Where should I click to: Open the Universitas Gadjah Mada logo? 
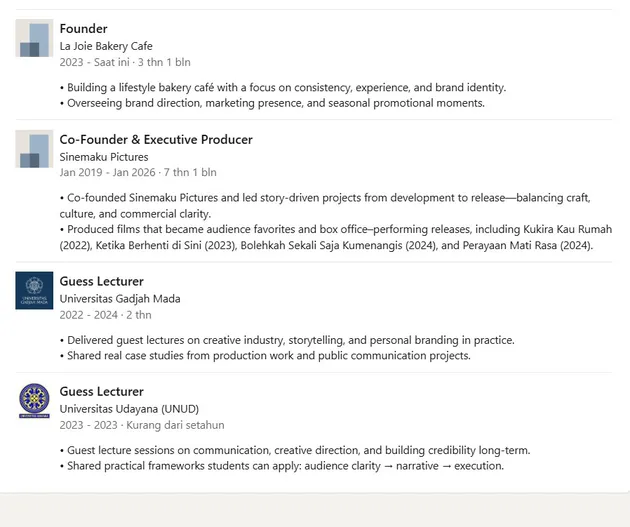34,291
